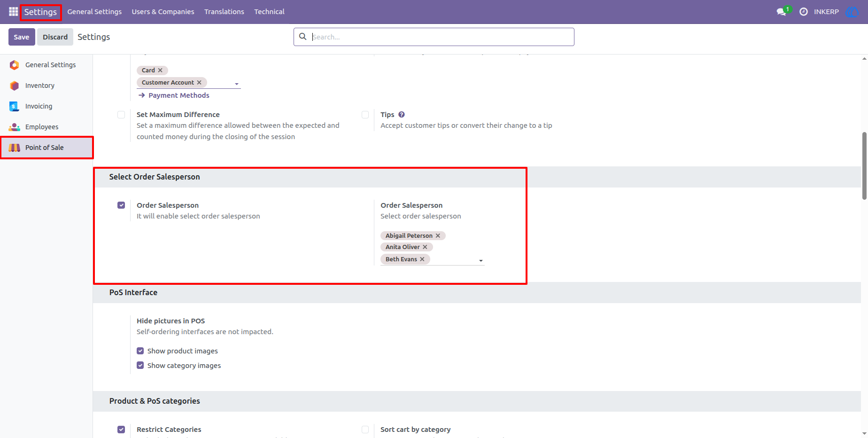Remove Anita Oliver from salespersons
Image resolution: width=868 pixels, height=438 pixels.
(x=425, y=247)
